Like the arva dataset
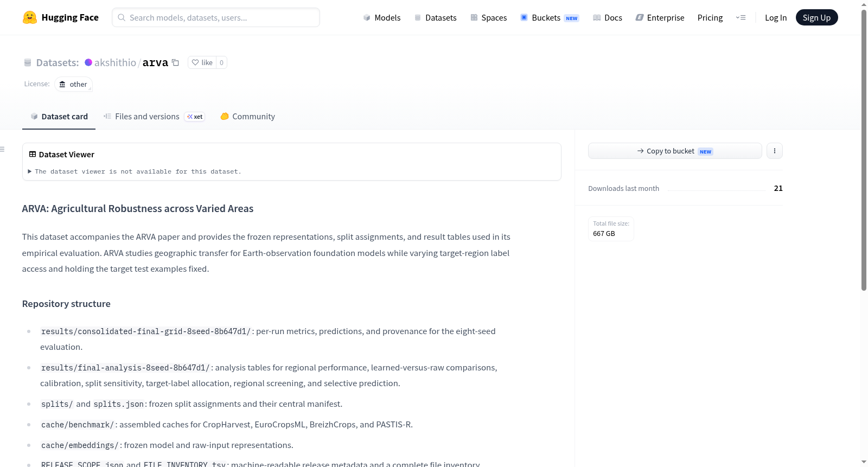Viewport: 868px width, 467px height. (x=202, y=62)
